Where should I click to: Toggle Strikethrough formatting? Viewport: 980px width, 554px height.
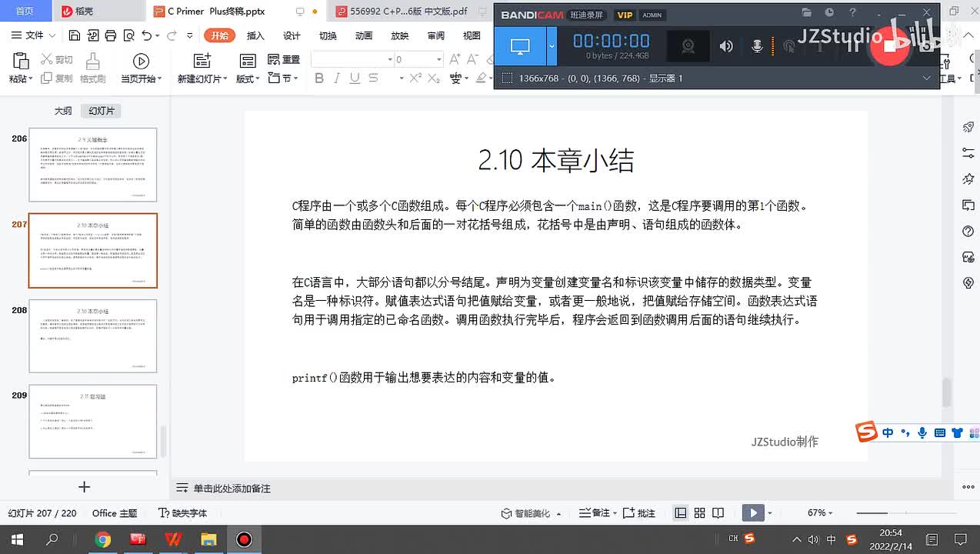pyautogui.click(x=373, y=78)
